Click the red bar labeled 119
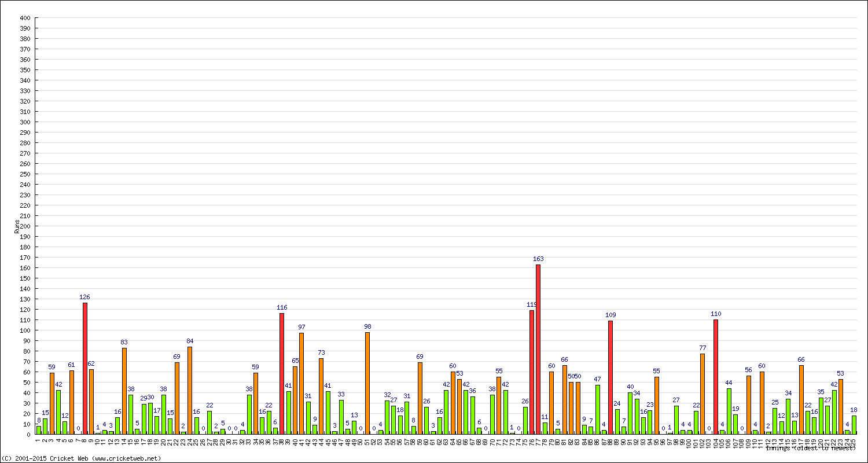This screenshot has width=868, height=463. pyautogui.click(x=532, y=372)
